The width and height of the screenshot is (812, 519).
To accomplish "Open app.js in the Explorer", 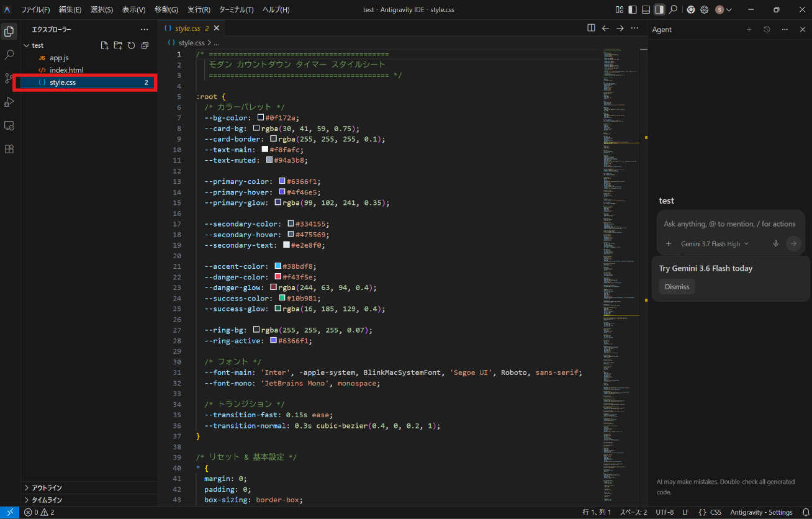I will click(x=89, y=58).
